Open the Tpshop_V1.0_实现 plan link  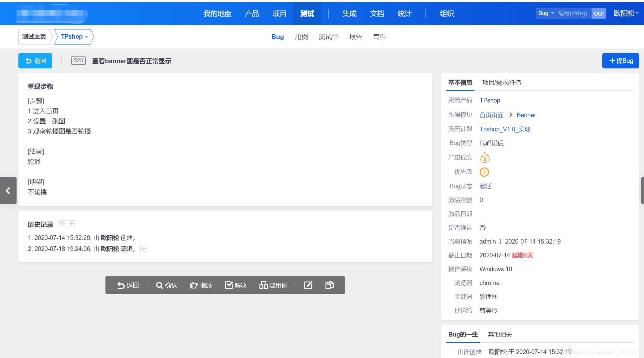tap(505, 129)
